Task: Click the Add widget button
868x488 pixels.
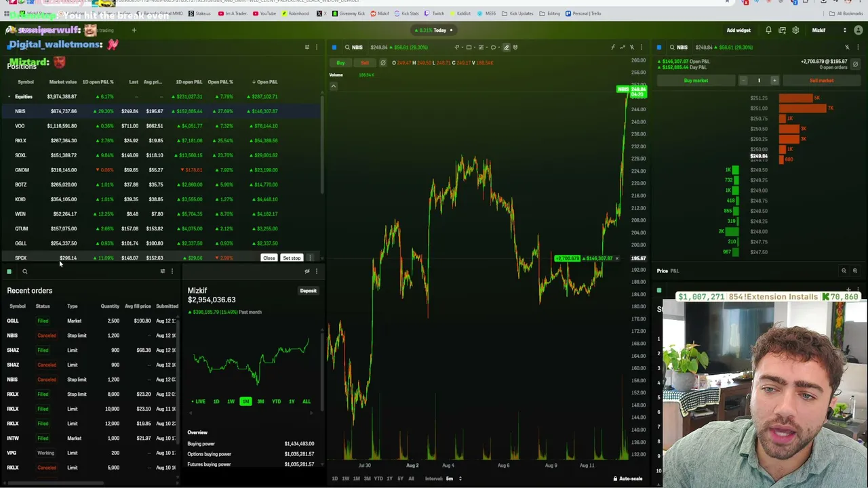Action: tap(738, 30)
